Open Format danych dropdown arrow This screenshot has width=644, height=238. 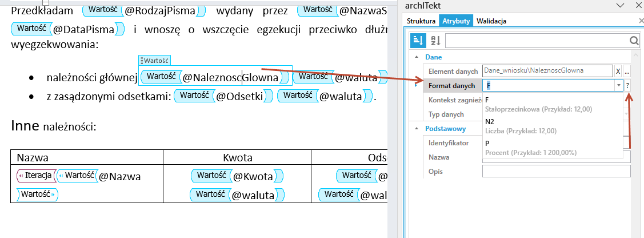coord(618,85)
